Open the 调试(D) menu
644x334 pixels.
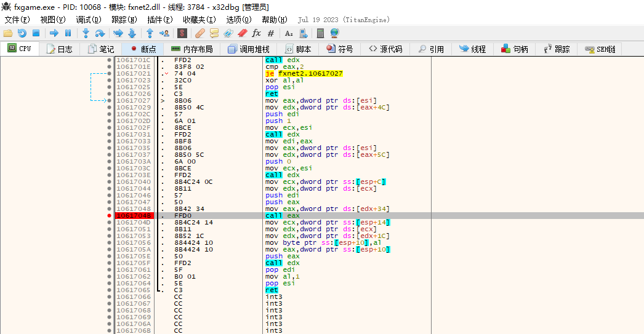[x=88, y=20]
